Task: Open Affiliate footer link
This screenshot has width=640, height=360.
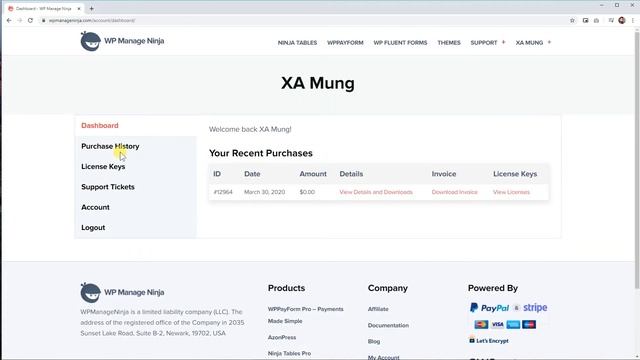Action: click(x=378, y=309)
